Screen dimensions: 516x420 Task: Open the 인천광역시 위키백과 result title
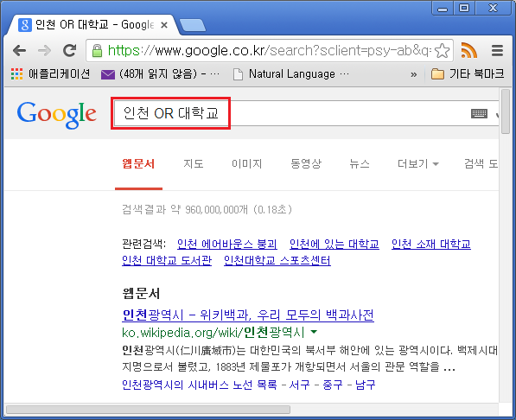(x=248, y=315)
